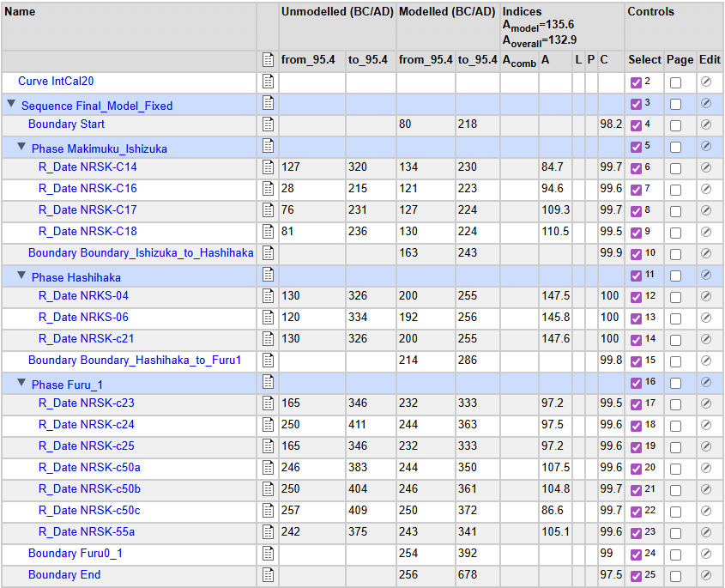The height and width of the screenshot is (588, 725).
Task: Click edit icon for Phase Hashihaka
Action: tap(705, 276)
